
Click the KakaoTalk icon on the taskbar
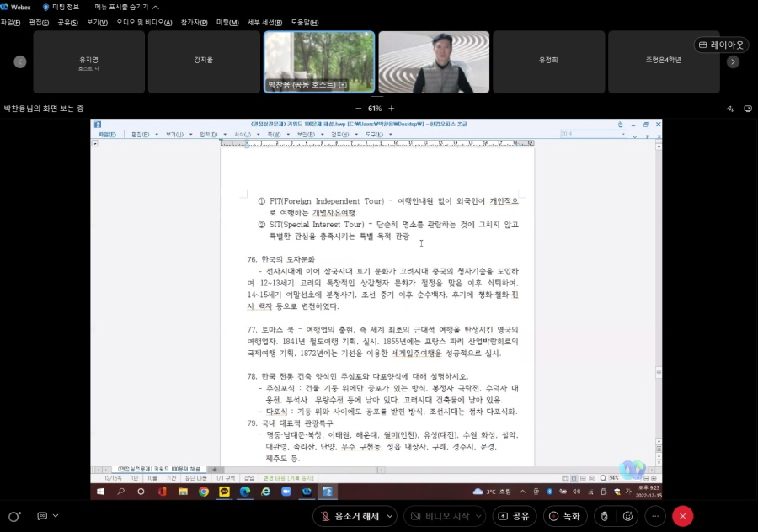click(x=224, y=492)
